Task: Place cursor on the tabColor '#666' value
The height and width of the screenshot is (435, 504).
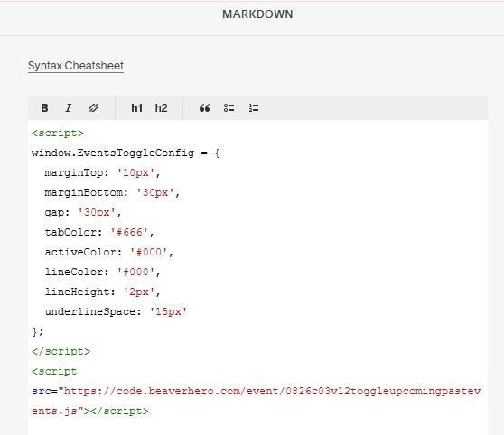Action: 129,232
